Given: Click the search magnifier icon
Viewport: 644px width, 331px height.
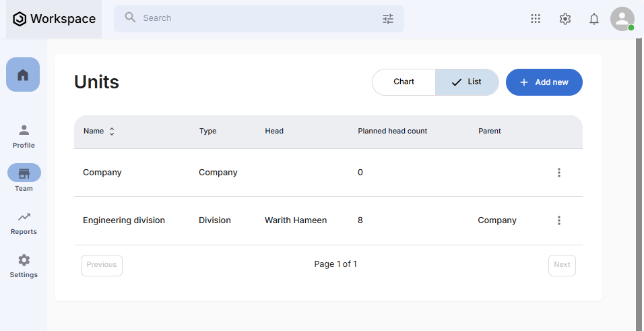Looking at the screenshot, I should pos(130,18).
